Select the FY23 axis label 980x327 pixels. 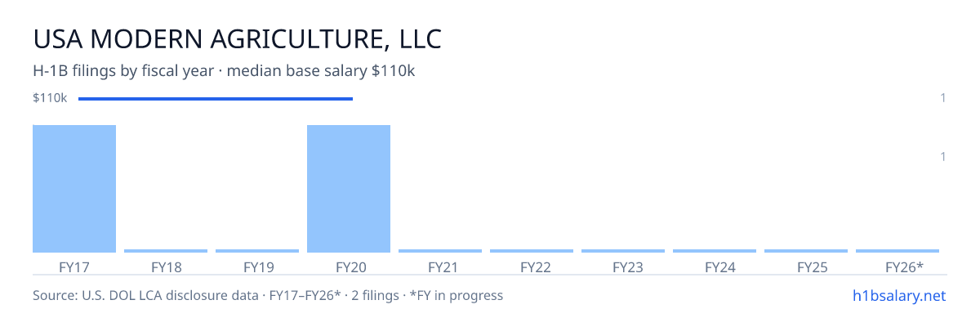tap(623, 267)
